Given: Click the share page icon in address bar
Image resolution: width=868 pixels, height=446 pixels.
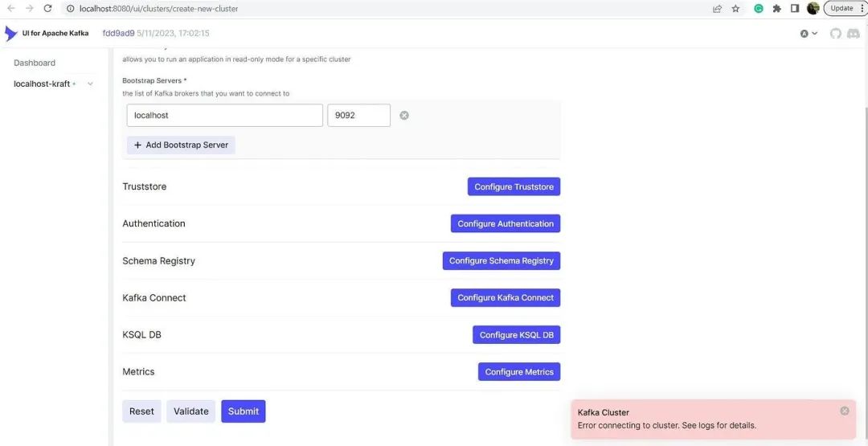Looking at the screenshot, I should coord(718,8).
